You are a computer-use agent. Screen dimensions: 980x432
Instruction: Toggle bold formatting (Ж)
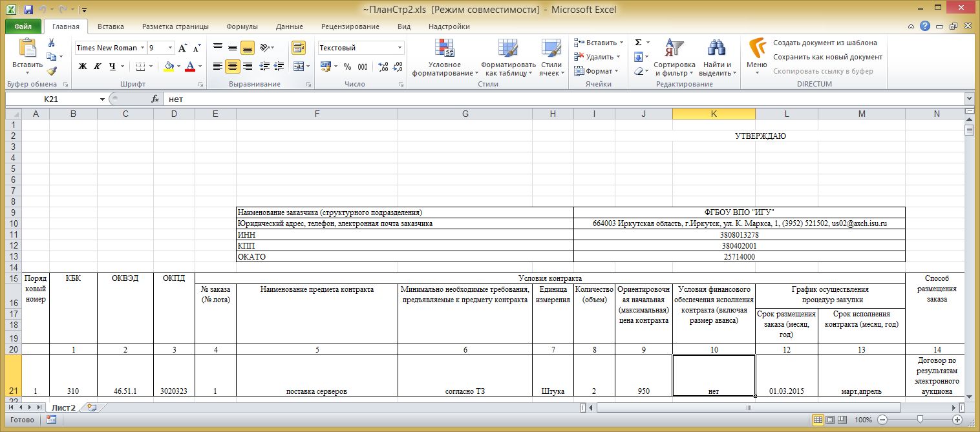click(x=83, y=67)
